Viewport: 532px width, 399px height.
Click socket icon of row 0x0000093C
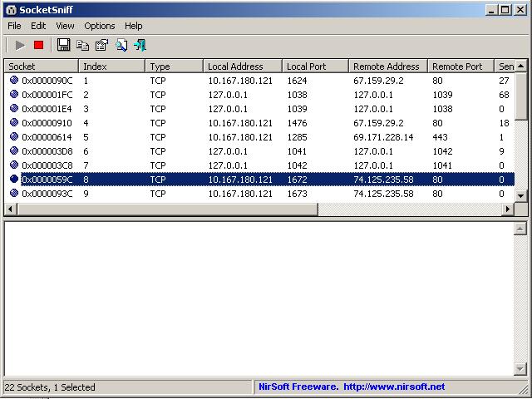point(14,193)
